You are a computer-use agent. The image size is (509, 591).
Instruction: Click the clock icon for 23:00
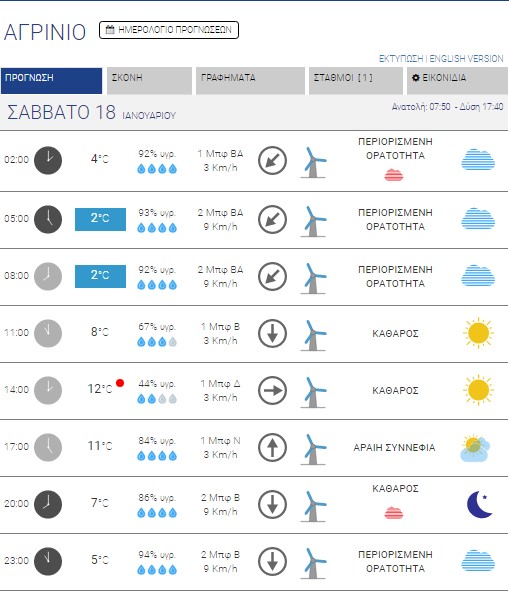(x=48, y=561)
